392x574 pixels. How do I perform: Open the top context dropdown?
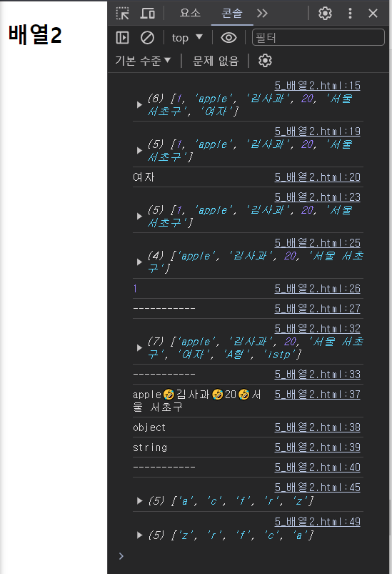187,38
